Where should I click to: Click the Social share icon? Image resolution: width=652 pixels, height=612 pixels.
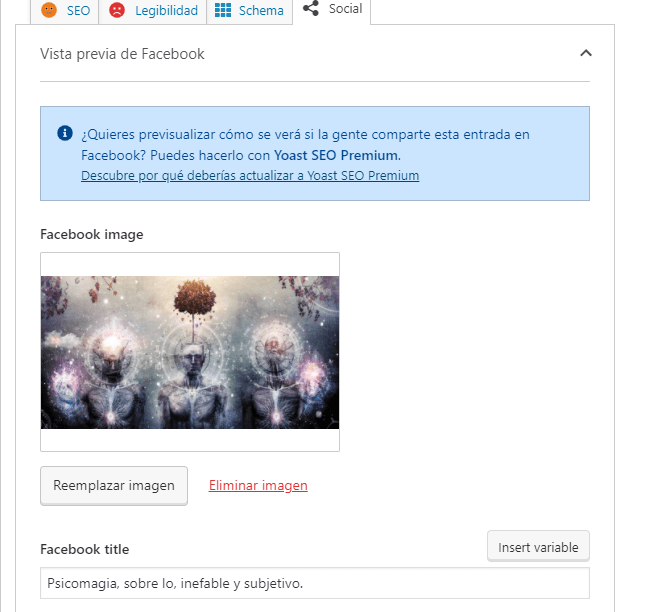click(x=311, y=8)
